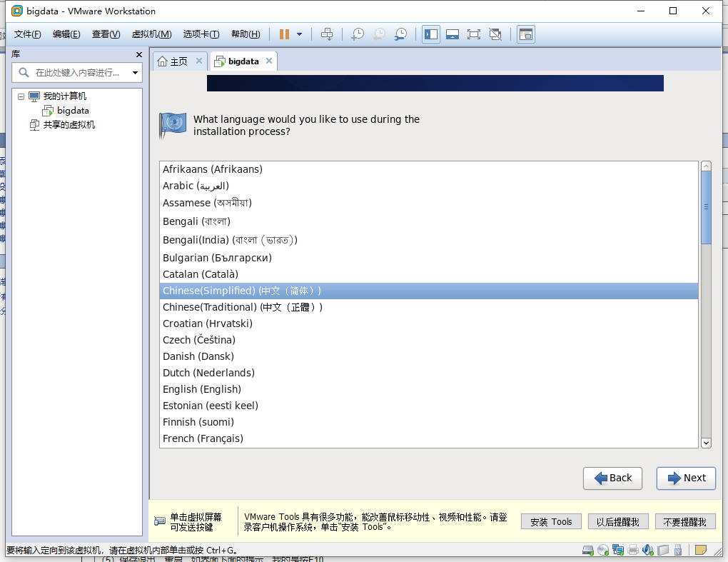Open the library search filter dropdown
The image size is (728, 562).
(135, 72)
